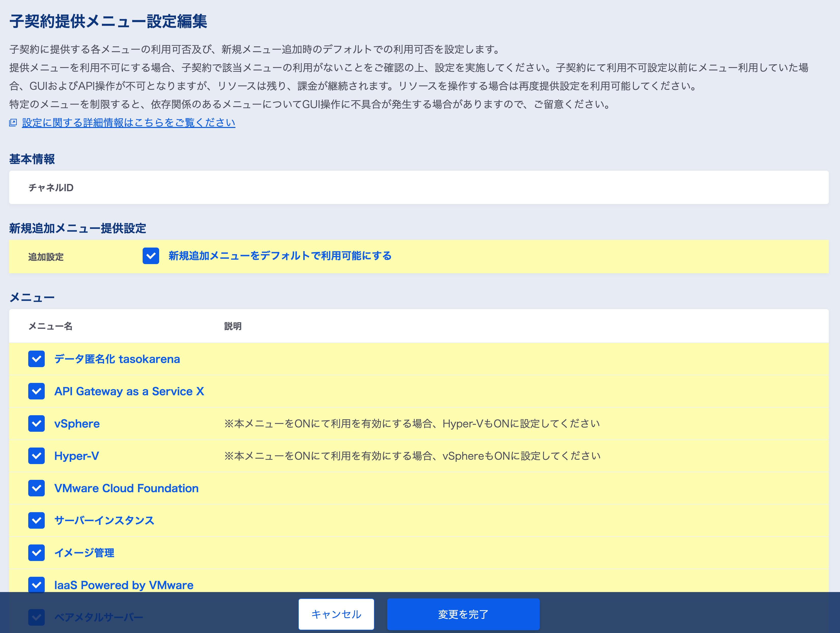
Task: Toggle the イメージ管理 checkbox
Action: tap(36, 552)
